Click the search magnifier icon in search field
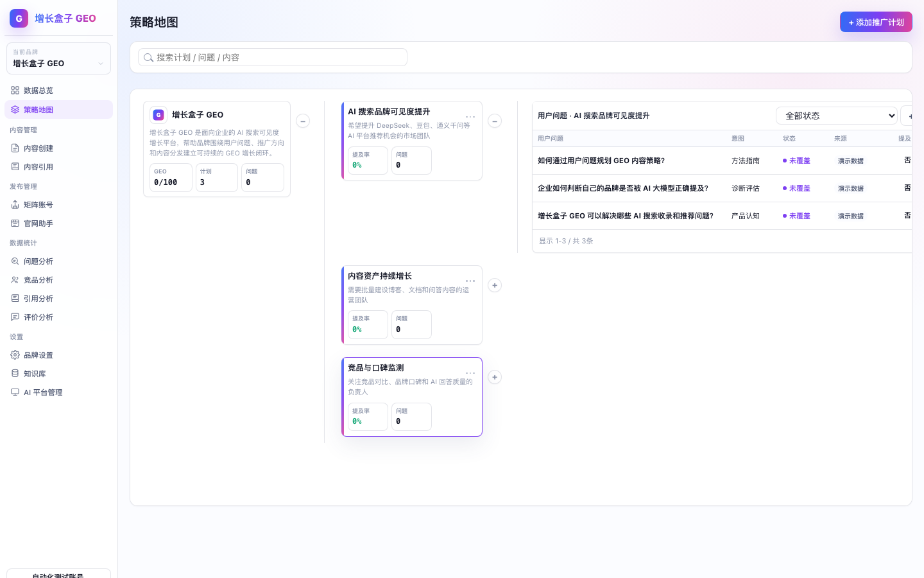The width and height of the screenshot is (924, 578). pyautogui.click(x=148, y=58)
